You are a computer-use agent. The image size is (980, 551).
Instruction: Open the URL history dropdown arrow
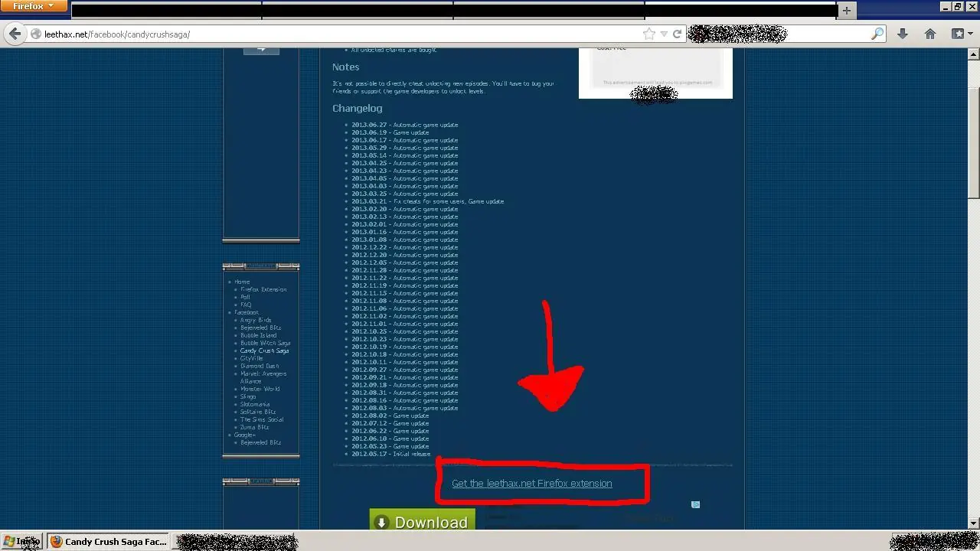click(664, 34)
